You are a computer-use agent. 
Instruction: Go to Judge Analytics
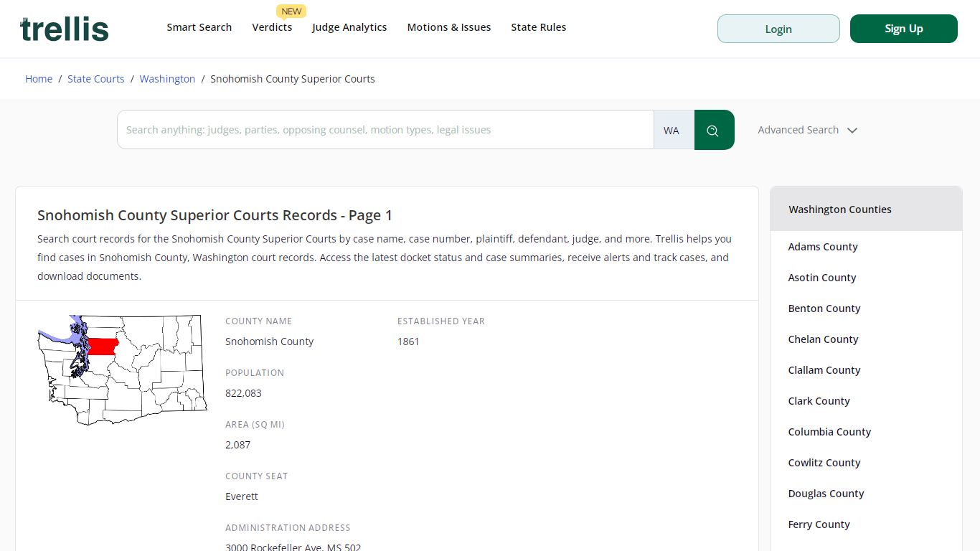point(349,27)
